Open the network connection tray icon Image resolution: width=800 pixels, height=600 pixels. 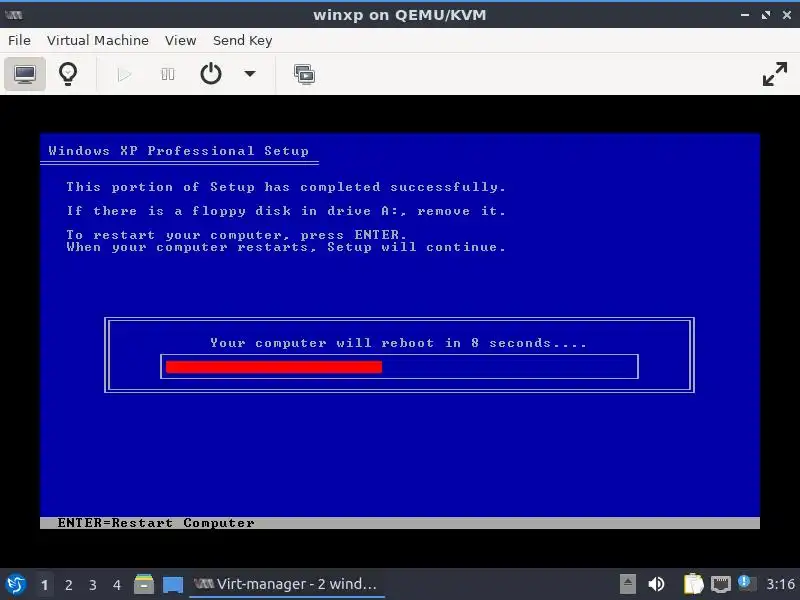[x=721, y=584]
